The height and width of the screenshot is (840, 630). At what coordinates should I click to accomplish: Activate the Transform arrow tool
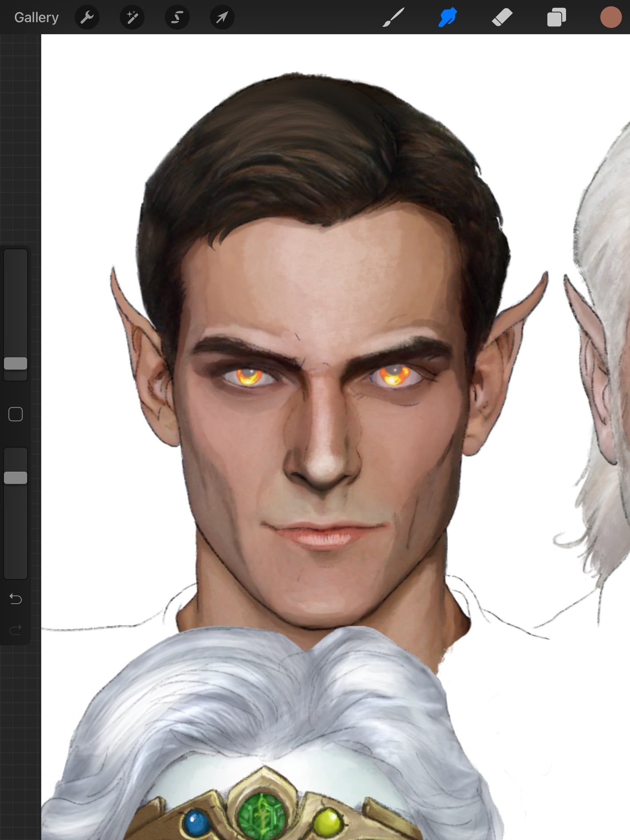(222, 18)
